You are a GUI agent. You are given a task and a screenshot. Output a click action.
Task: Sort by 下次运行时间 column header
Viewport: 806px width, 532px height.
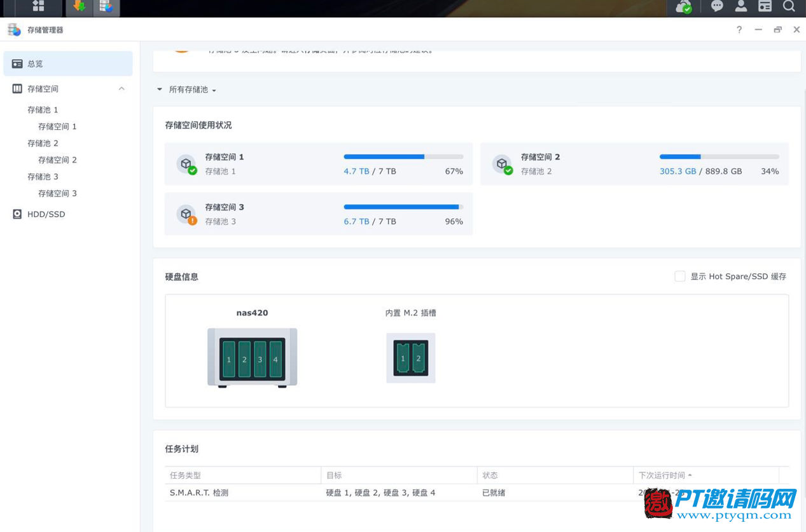[662, 475]
